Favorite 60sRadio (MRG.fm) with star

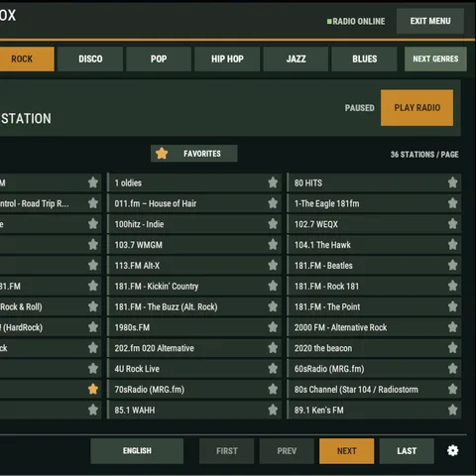pos(452,369)
